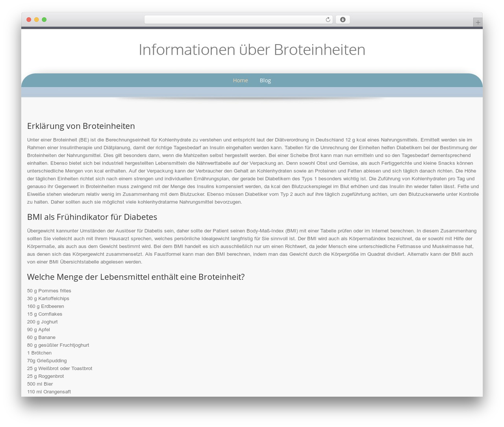Select the line 500 ml Bier
The width and height of the screenshot is (504, 427).
(40, 384)
